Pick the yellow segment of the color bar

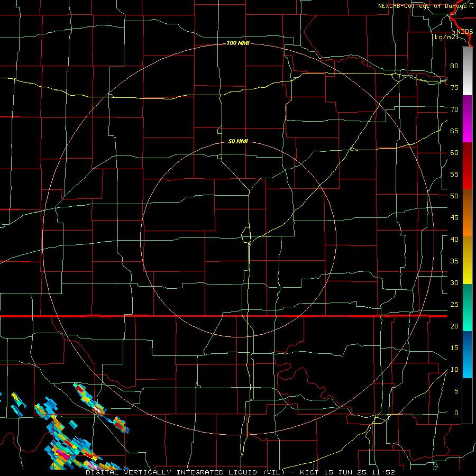pyautogui.click(x=467, y=260)
